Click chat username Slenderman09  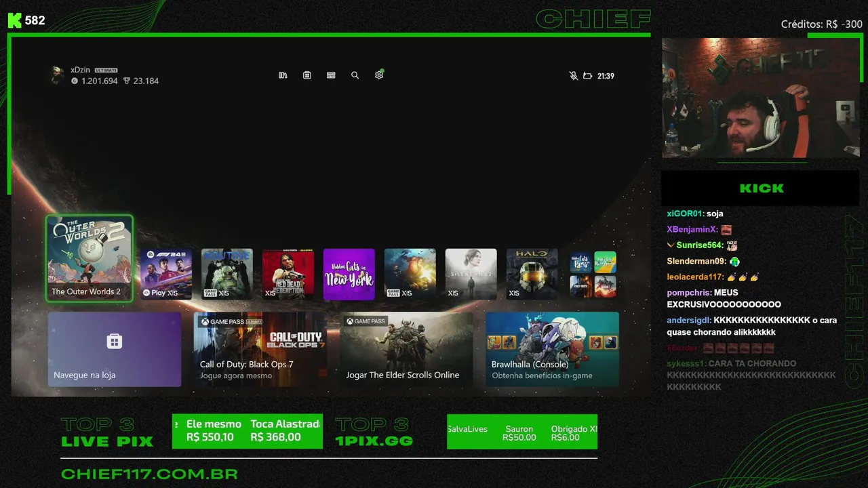(x=696, y=262)
